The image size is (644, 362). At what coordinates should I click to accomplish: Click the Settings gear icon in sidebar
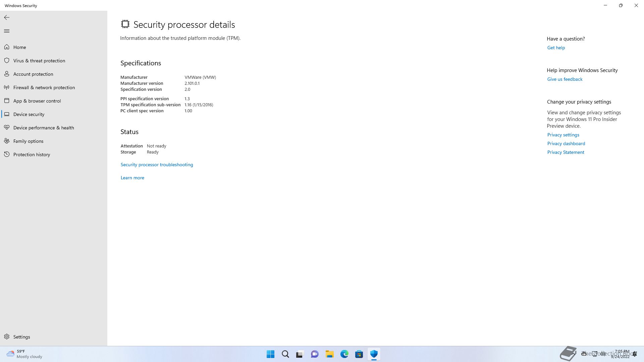point(7,337)
